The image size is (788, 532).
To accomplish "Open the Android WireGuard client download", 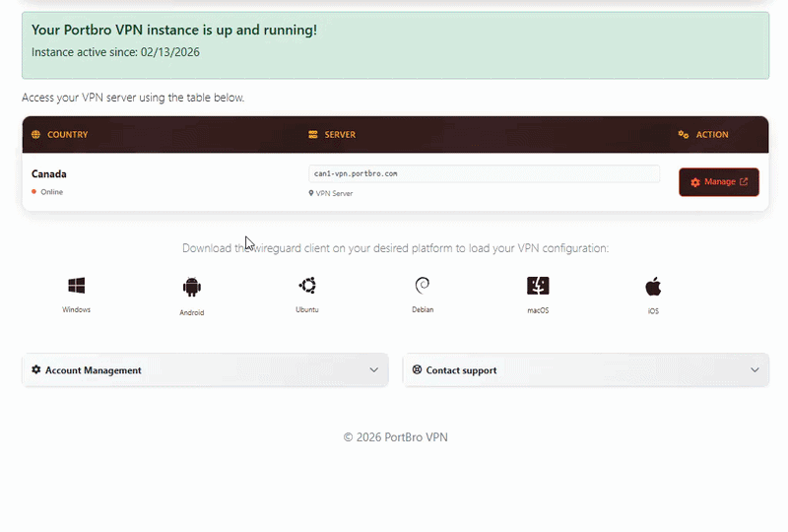I will pyautogui.click(x=192, y=287).
